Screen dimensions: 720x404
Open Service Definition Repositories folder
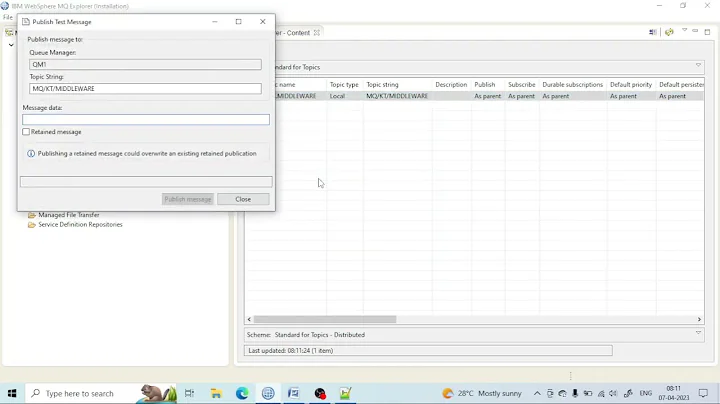80,224
